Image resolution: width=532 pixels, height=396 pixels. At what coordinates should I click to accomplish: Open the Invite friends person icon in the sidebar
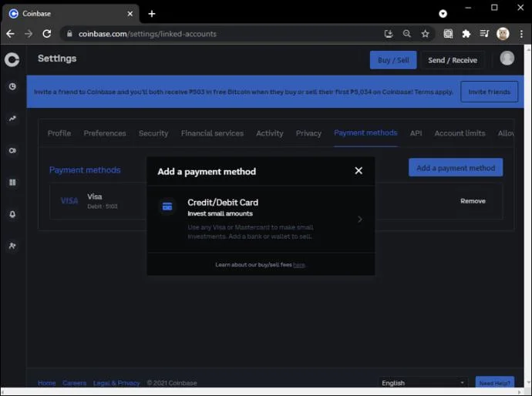coord(12,246)
